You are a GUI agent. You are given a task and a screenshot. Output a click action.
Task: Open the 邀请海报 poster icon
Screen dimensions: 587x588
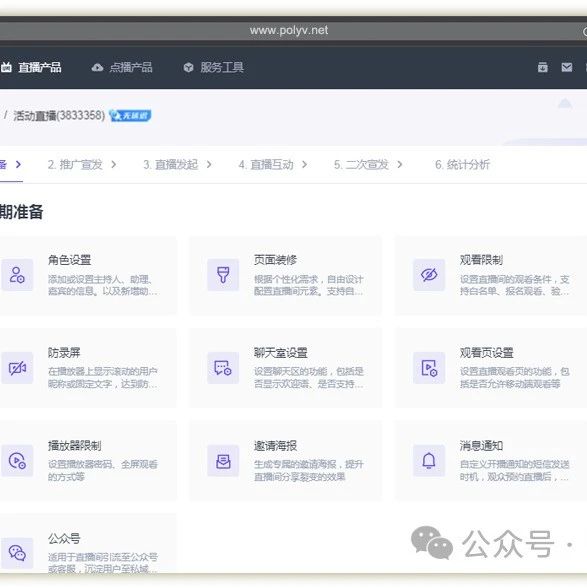223,461
